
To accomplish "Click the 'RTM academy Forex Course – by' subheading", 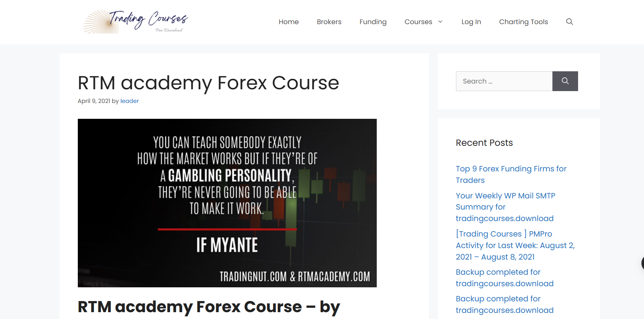I will (x=209, y=307).
